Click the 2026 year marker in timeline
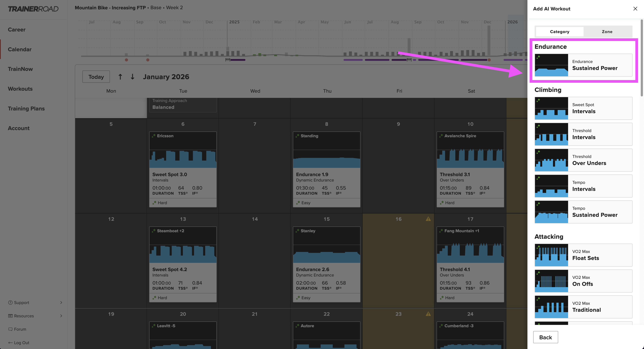The height and width of the screenshot is (349, 644). point(512,22)
